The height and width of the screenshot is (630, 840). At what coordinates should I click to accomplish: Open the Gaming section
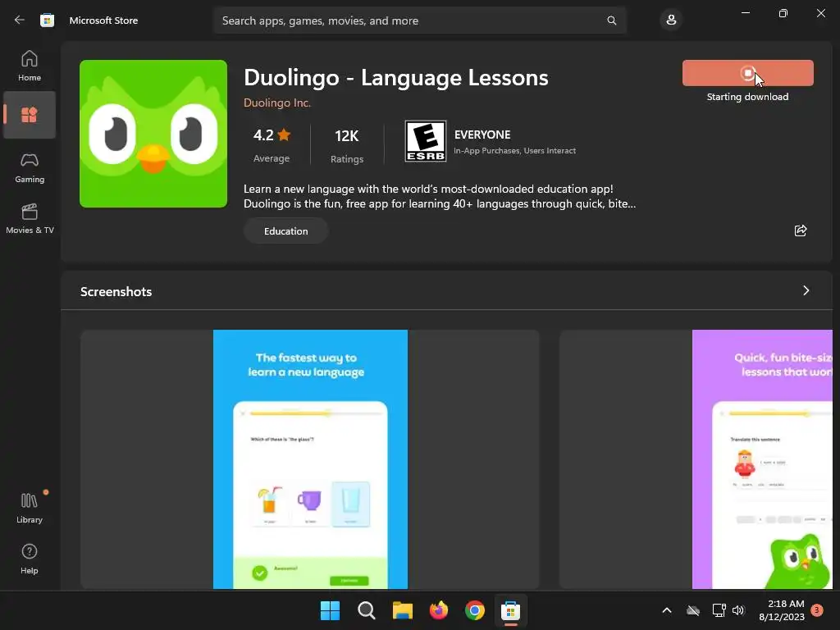tap(30, 167)
